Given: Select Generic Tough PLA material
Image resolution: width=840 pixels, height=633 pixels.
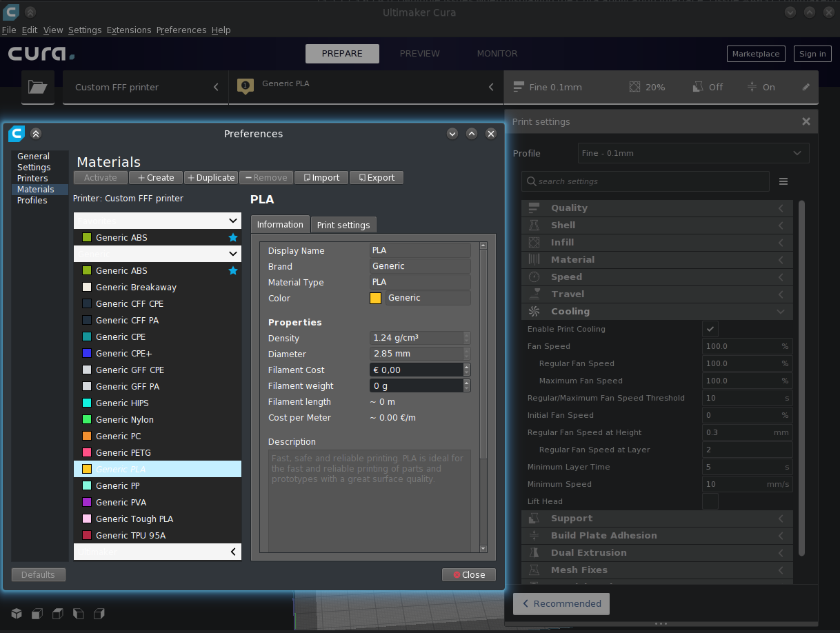Looking at the screenshot, I should pos(157,519).
